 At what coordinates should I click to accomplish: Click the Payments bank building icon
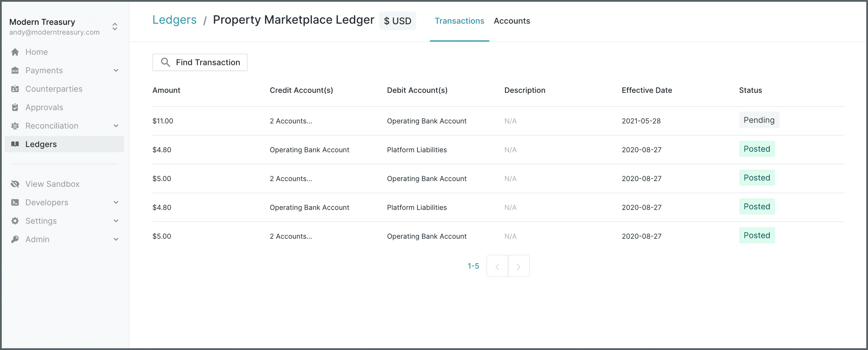[15, 70]
